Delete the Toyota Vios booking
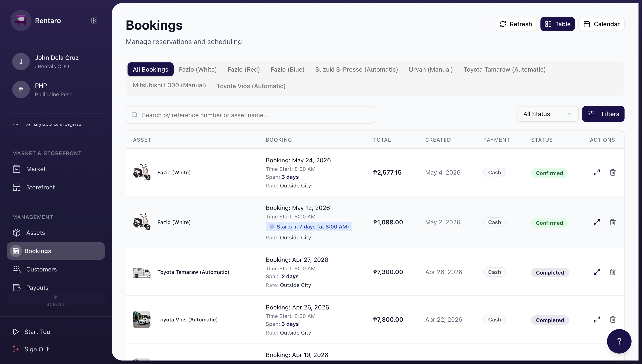Image resolution: width=642 pixels, height=364 pixels. pyautogui.click(x=613, y=319)
